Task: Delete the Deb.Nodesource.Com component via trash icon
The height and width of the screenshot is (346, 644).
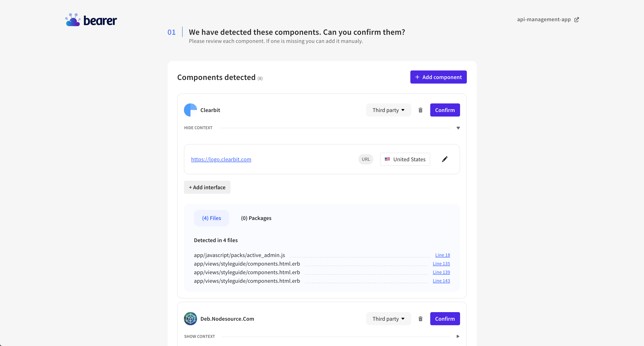Action: [421, 318]
